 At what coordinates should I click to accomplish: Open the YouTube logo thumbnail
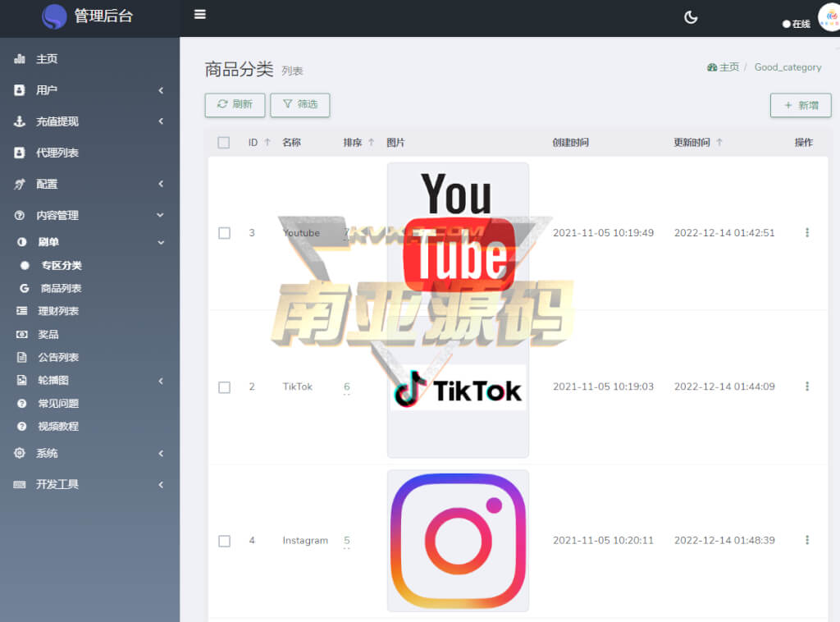[x=458, y=234]
